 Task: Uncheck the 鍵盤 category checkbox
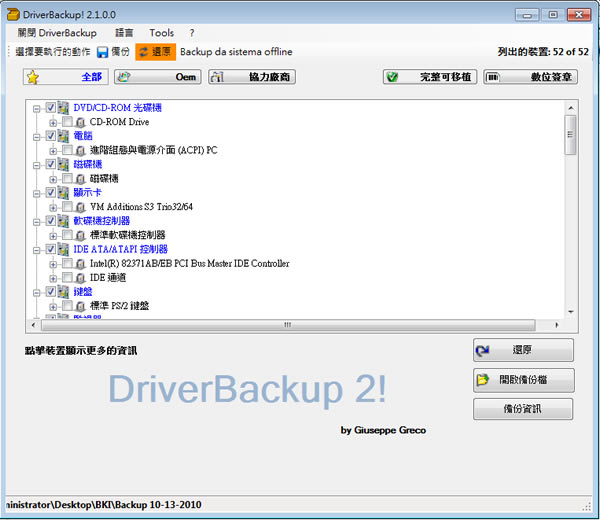pyautogui.click(x=51, y=292)
